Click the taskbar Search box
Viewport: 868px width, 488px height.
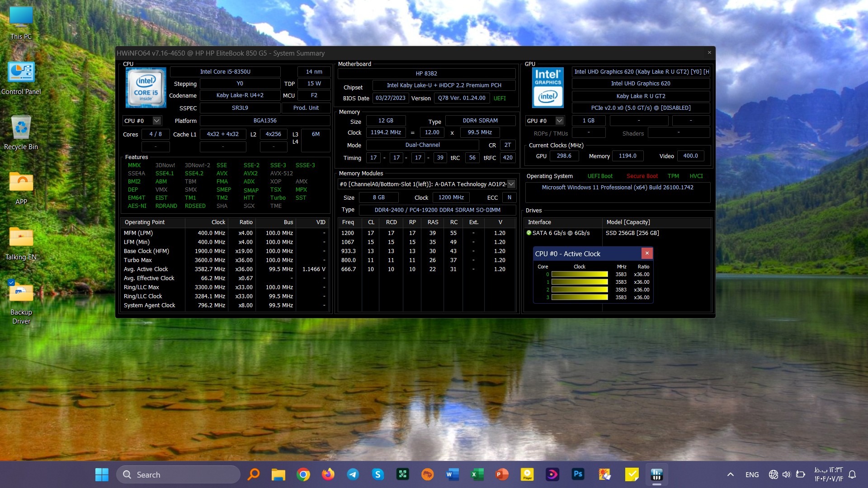point(179,474)
